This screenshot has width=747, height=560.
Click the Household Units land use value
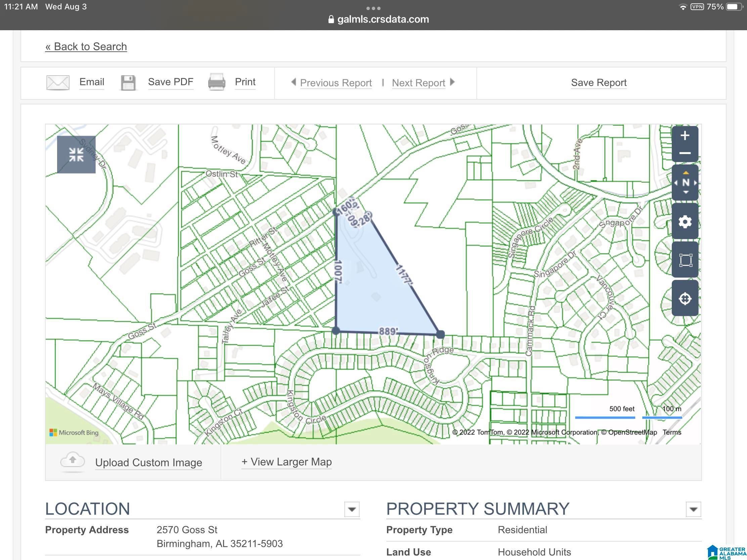pyautogui.click(x=534, y=552)
